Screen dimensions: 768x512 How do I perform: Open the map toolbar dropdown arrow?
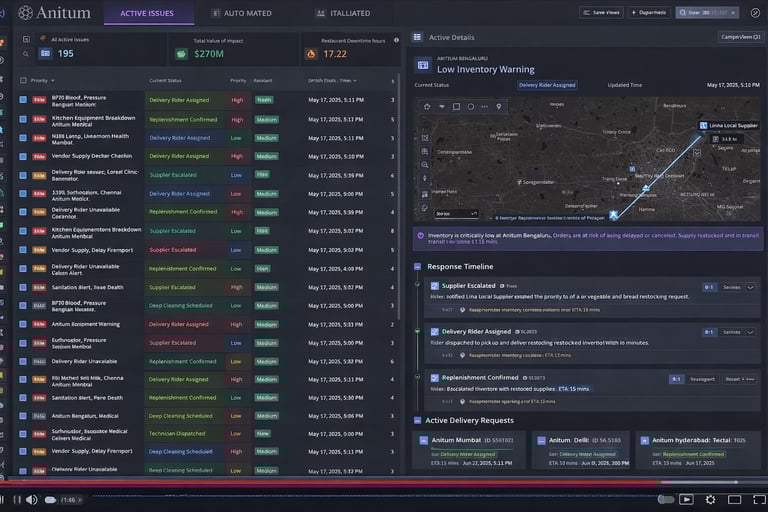442,106
